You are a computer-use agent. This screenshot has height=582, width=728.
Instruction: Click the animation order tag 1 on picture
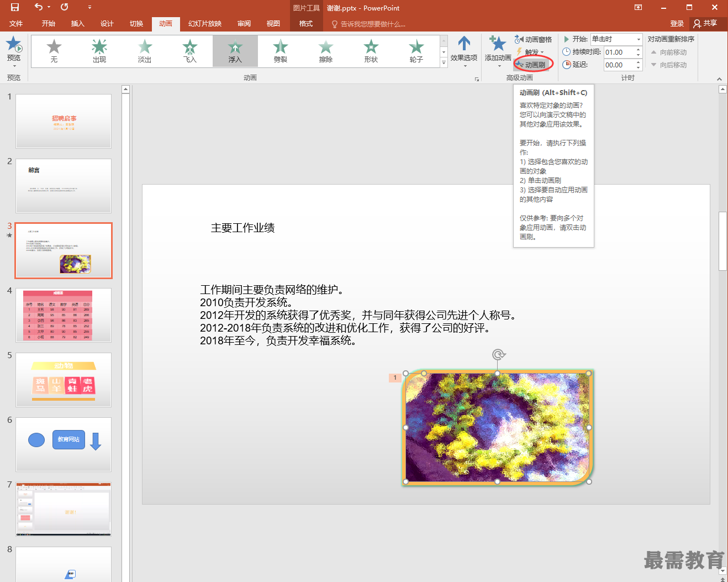[x=395, y=377]
